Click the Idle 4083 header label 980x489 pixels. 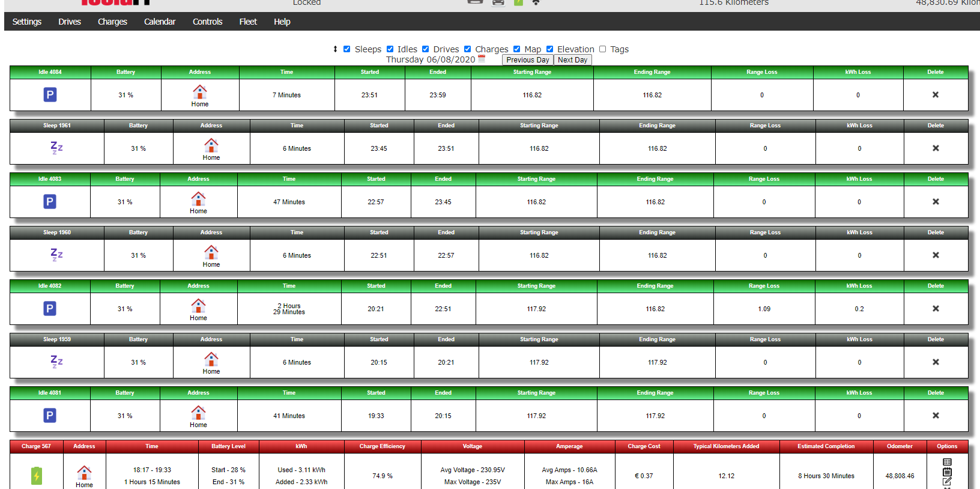50,179
